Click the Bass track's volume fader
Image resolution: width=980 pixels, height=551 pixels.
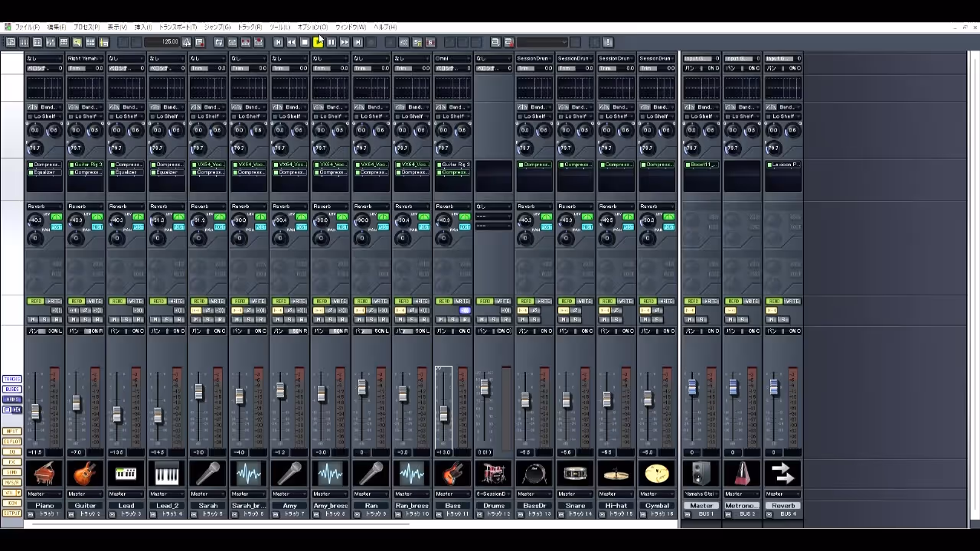pos(443,414)
